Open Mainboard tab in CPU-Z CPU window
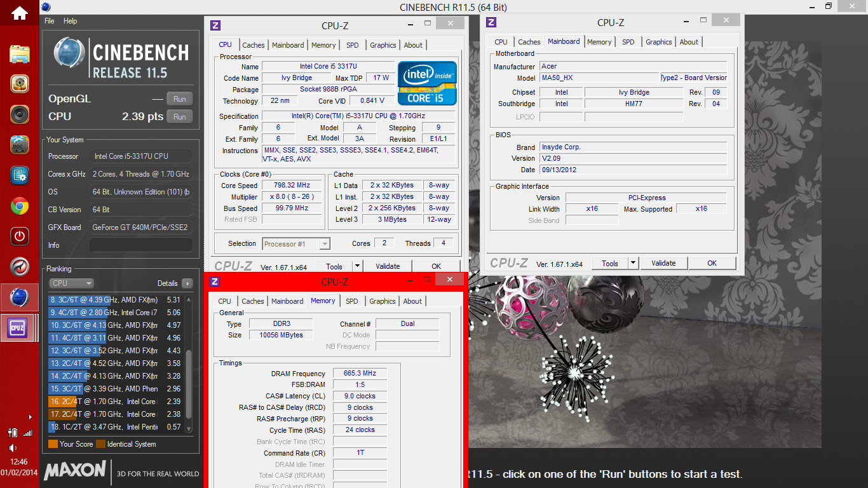 click(288, 45)
